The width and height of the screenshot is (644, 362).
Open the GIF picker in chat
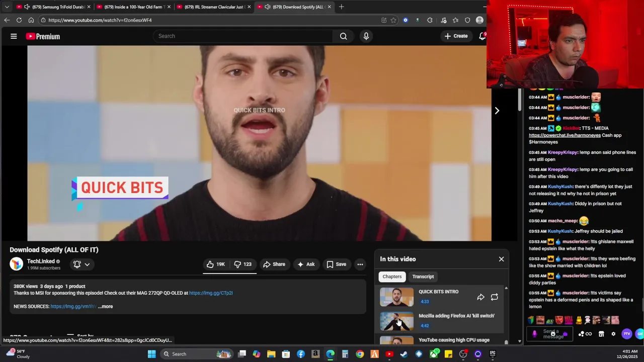click(x=639, y=334)
